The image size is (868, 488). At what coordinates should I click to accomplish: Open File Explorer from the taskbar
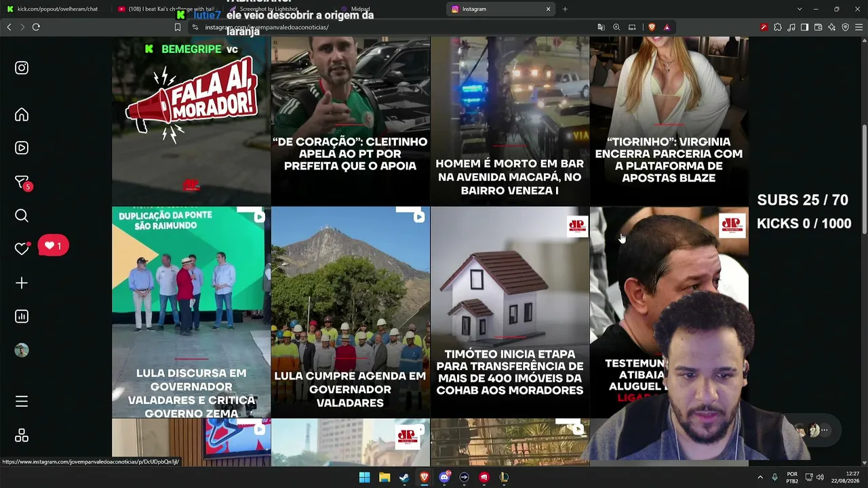(x=384, y=477)
